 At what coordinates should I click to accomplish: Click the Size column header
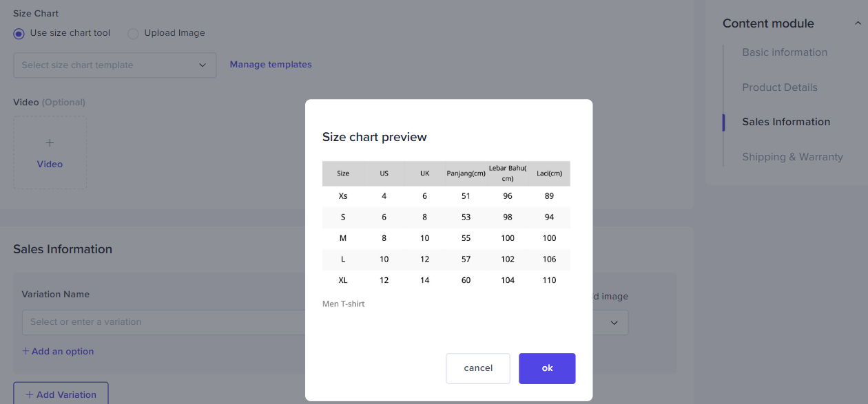pos(343,173)
